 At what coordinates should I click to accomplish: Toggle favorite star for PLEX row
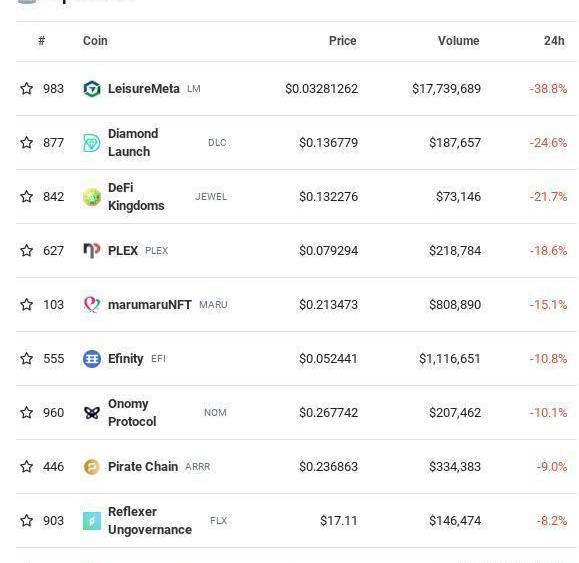27,250
